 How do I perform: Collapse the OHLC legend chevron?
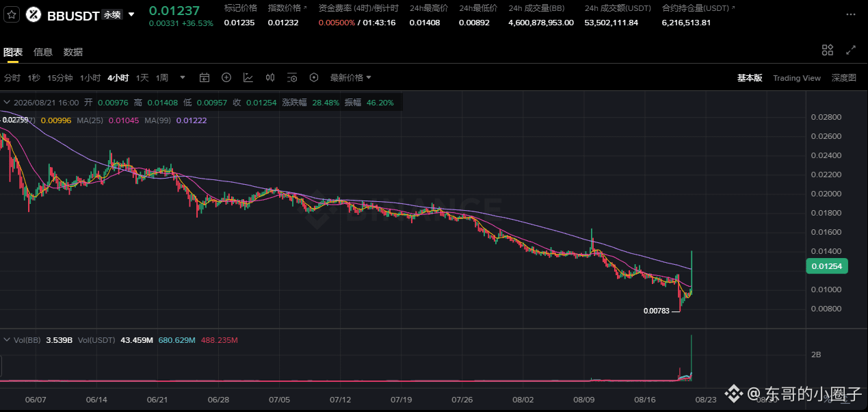point(6,103)
